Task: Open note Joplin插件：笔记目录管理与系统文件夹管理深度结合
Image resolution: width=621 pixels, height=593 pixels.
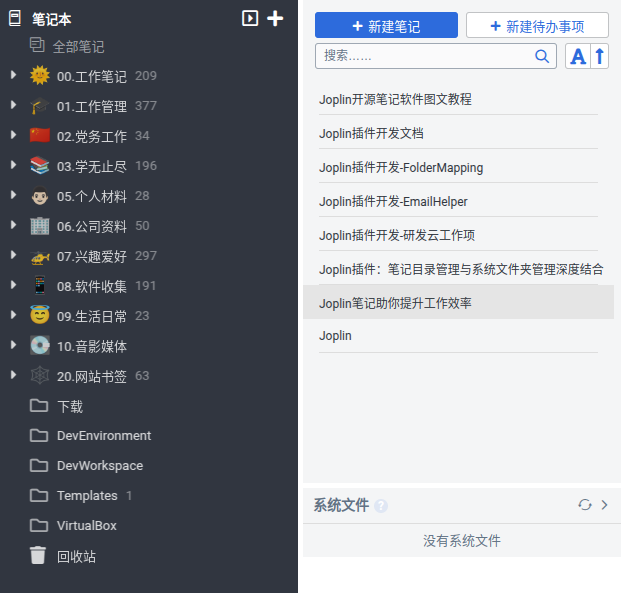Action: (x=461, y=269)
